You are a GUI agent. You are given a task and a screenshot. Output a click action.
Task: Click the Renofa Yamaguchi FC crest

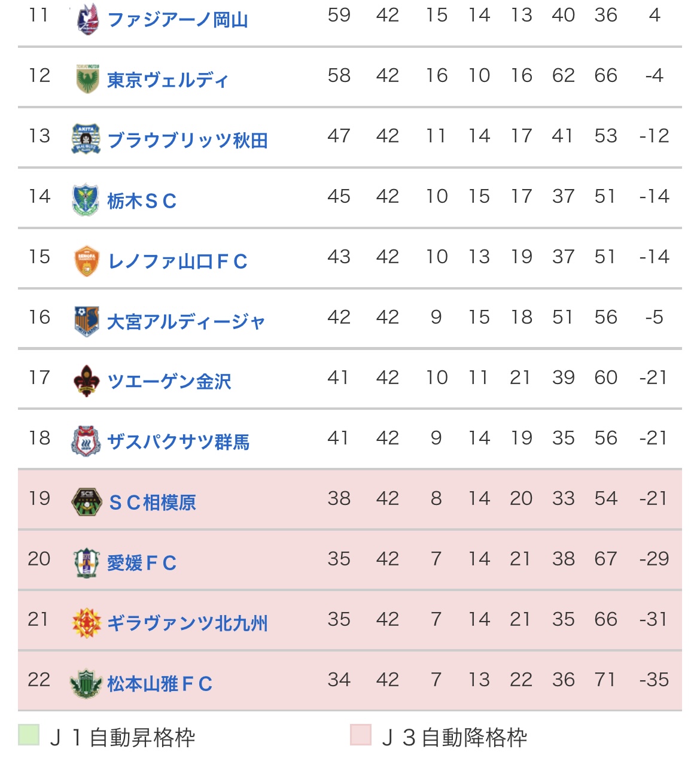(x=87, y=261)
